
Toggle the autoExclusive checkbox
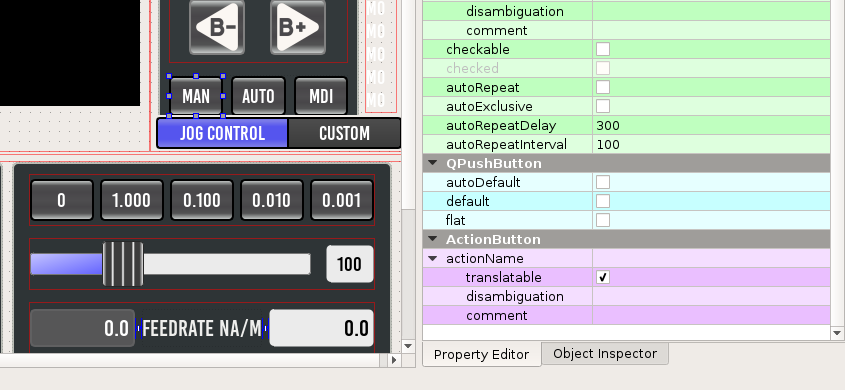tap(602, 106)
